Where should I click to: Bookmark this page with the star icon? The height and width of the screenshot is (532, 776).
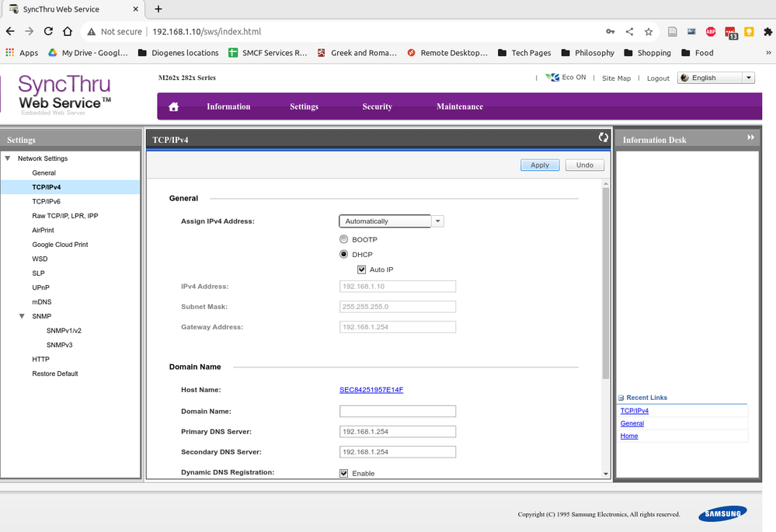point(649,32)
